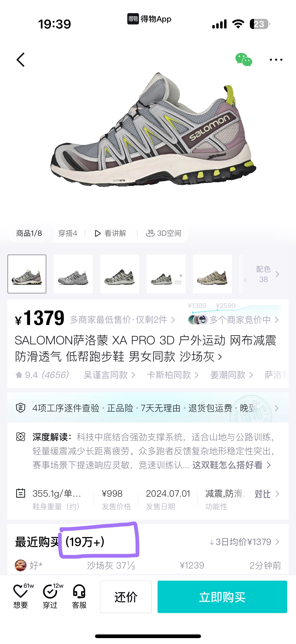Open the 吴谨言同款 link
Viewport: 296px width, 644px height.
click(x=109, y=375)
